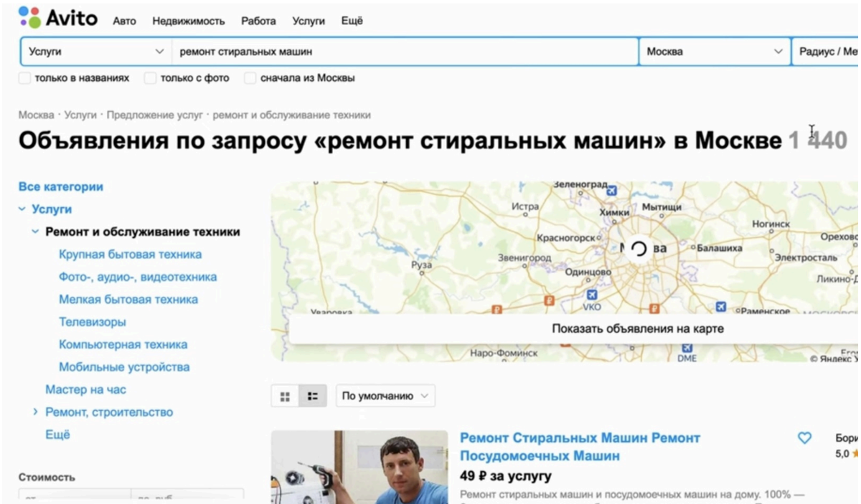Click the VKO airport marker on map

(x=591, y=295)
